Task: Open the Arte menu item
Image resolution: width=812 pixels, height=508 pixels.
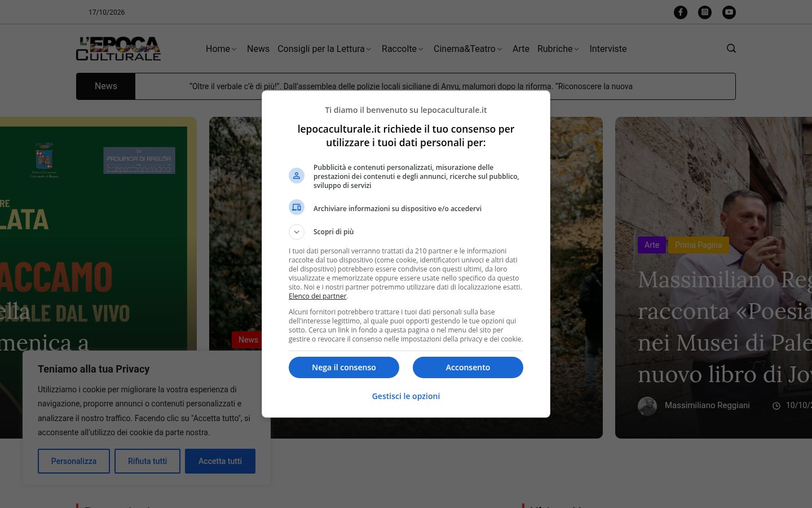Action: pos(521,49)
